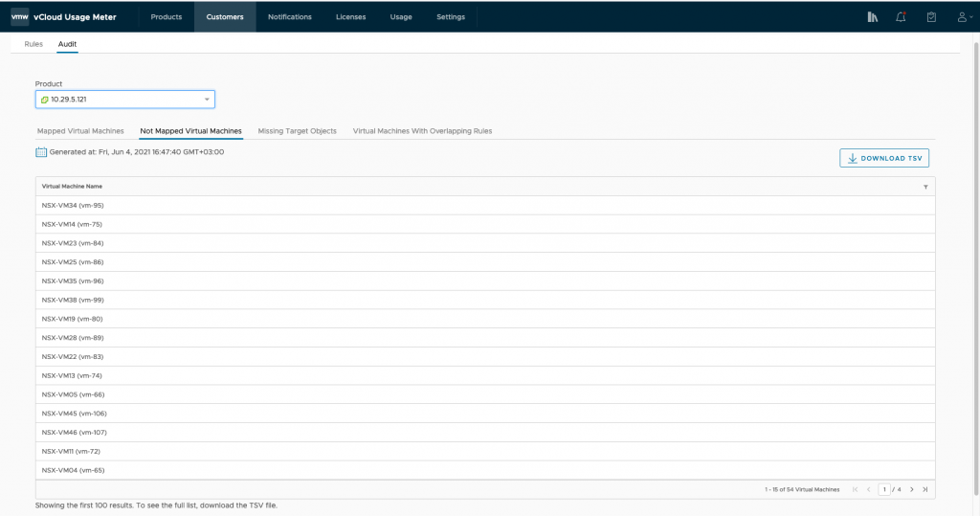Image resolution: width=980 pixels, height=516 pixels.
Task: Select row NSX-VM35 (vm-96)
Action: click(485, 280)
